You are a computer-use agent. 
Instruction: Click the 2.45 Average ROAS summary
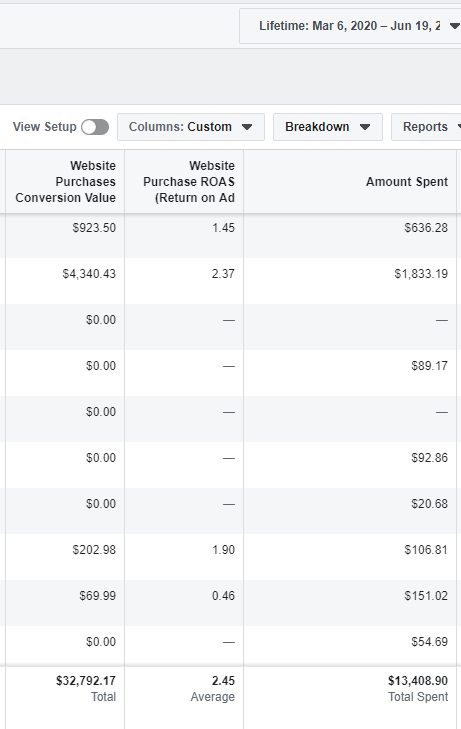pyautogui.click(x=213, y=689)
